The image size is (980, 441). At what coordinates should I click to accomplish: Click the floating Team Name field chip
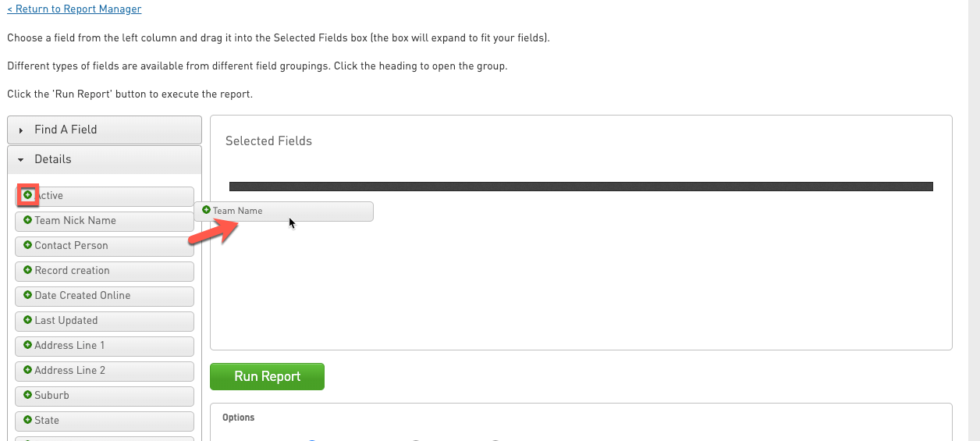[x=284, y=211]
